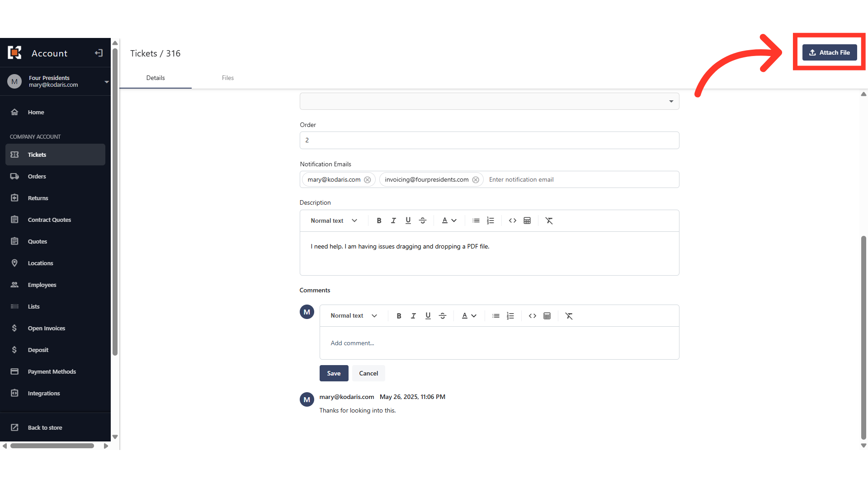Click the Attach File button
This screenshot has height=488, width=868.
click(x=830, y=52)
